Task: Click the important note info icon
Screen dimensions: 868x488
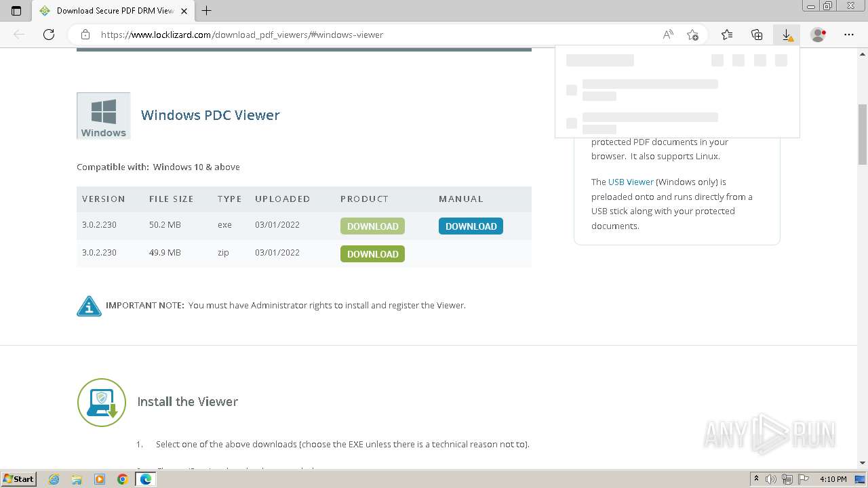Action: [89, 306]
